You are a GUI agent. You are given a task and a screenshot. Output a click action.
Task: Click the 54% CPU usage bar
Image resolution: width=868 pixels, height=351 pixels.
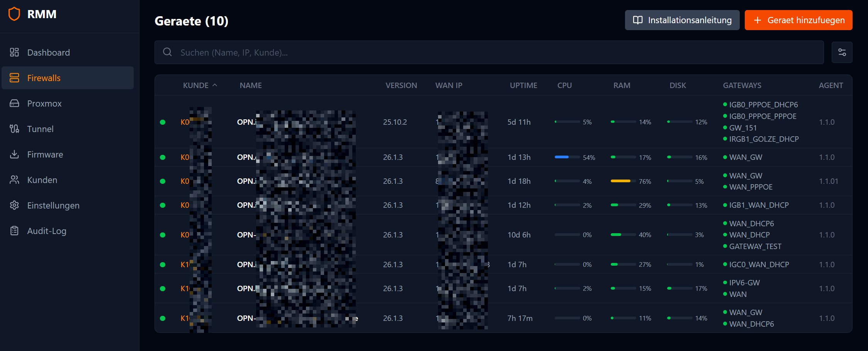tap(567, 157)
